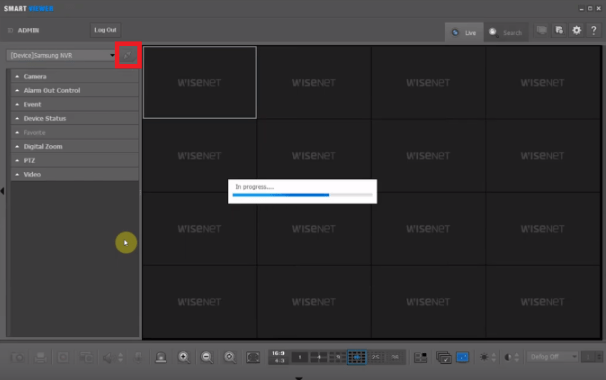Screen dimensions: 606x380
Task: Click the monitor display icon in top bar
Action: click(x=541, y=30)
